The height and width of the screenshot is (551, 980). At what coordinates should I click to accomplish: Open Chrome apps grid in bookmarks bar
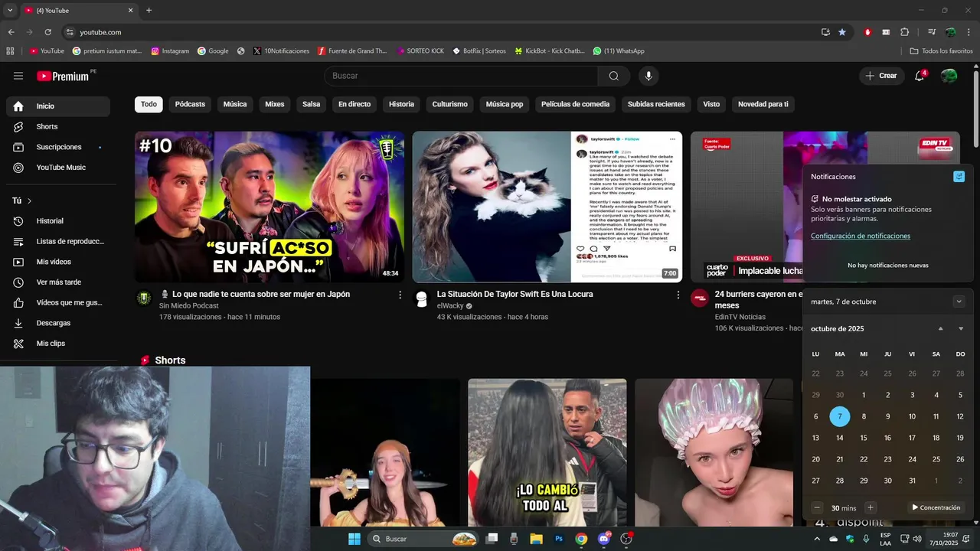(10, 51)
